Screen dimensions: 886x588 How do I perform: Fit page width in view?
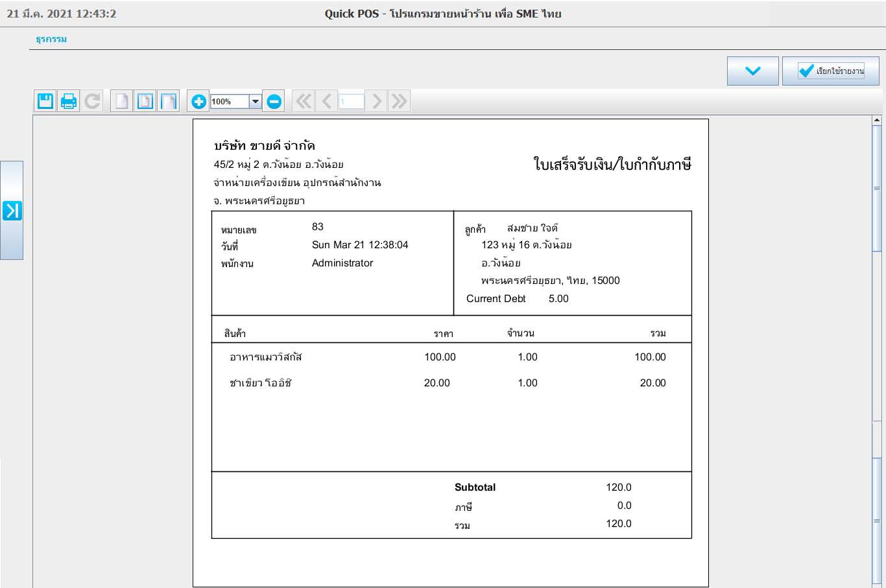(169, 101)
